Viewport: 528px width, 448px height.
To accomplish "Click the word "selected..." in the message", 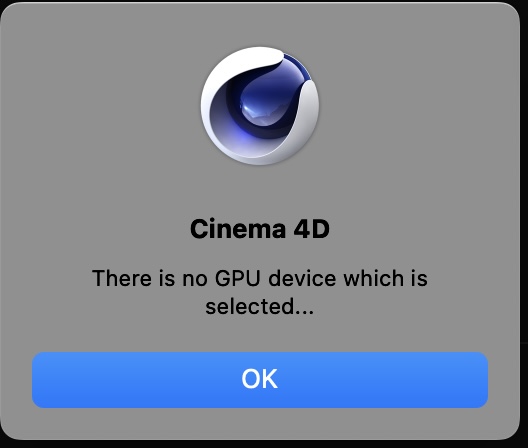I will coord(260,307).
